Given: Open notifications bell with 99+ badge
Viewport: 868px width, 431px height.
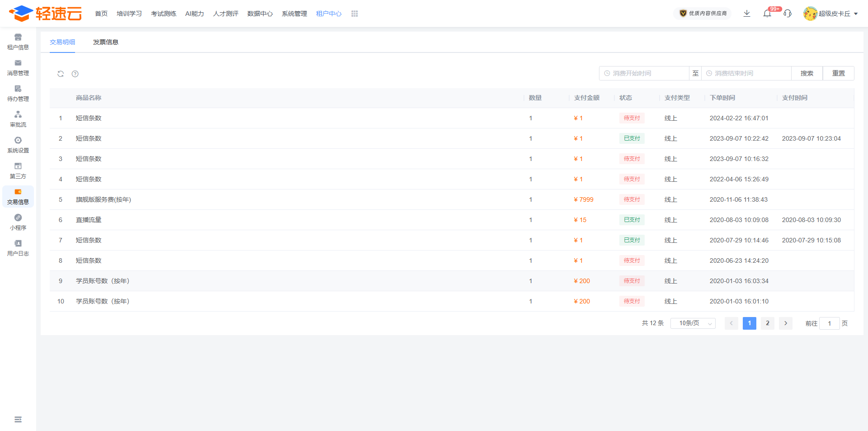Looking at the screenshot, I should coord(767,14).
